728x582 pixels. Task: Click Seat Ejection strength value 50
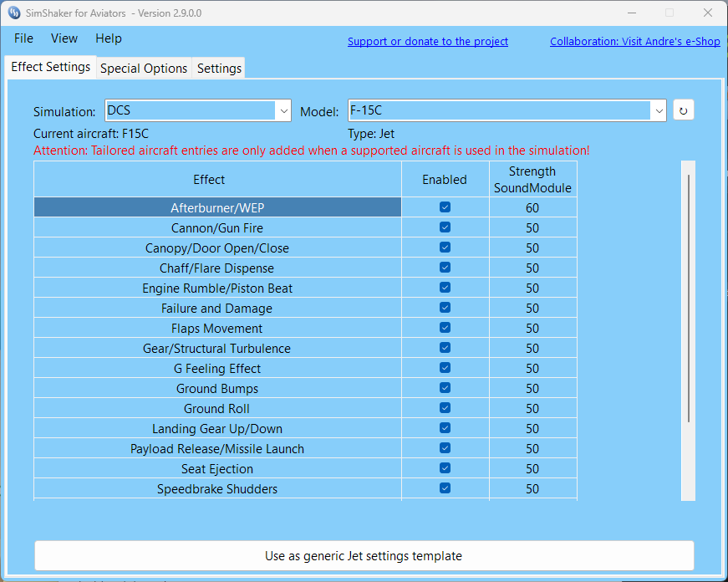click(x=532, y=468)
